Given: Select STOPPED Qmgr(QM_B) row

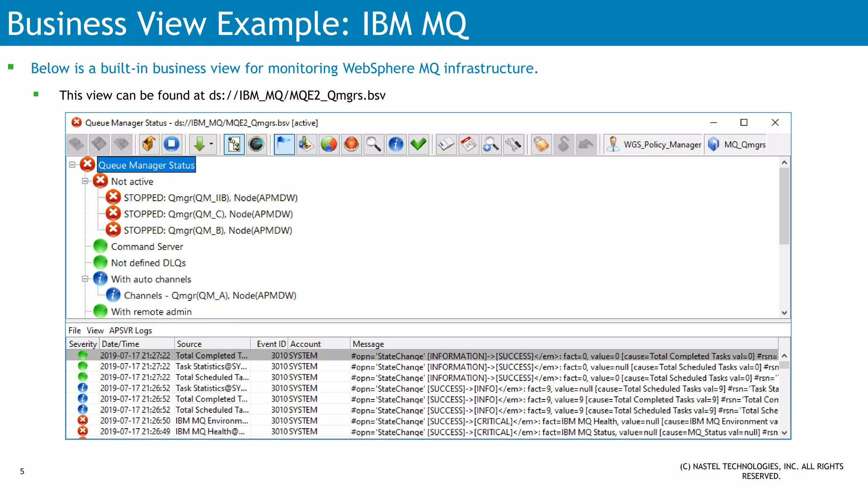Looking at the screenshot, I should [208, 230].
